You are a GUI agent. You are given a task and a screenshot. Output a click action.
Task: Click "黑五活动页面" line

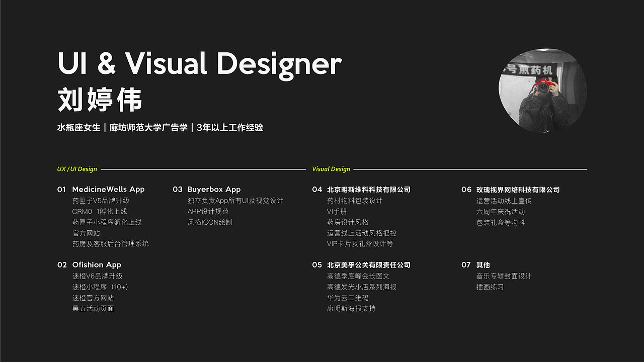[93, 309]
